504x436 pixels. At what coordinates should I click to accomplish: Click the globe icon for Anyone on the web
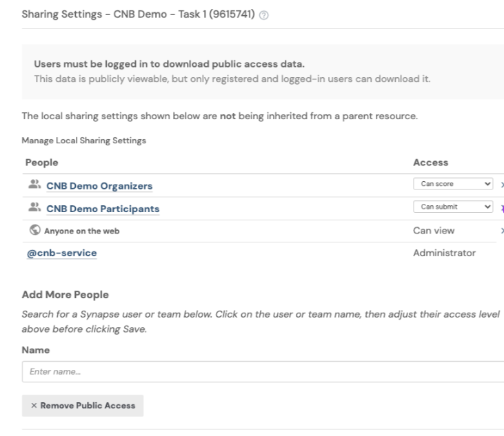33,231
